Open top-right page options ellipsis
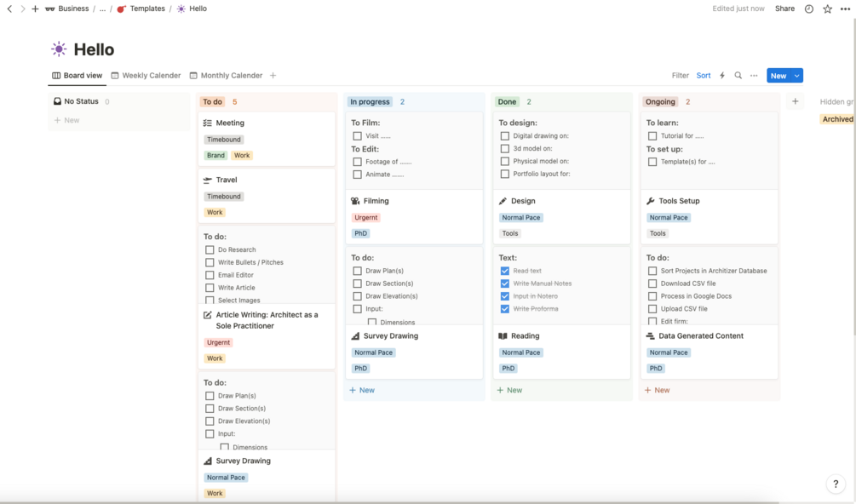 845,9
